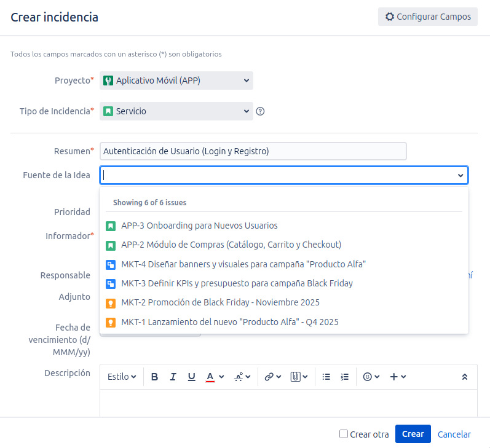Enable the Crear otra checkbox
The image size is (490, 448).
coord(344,434)
